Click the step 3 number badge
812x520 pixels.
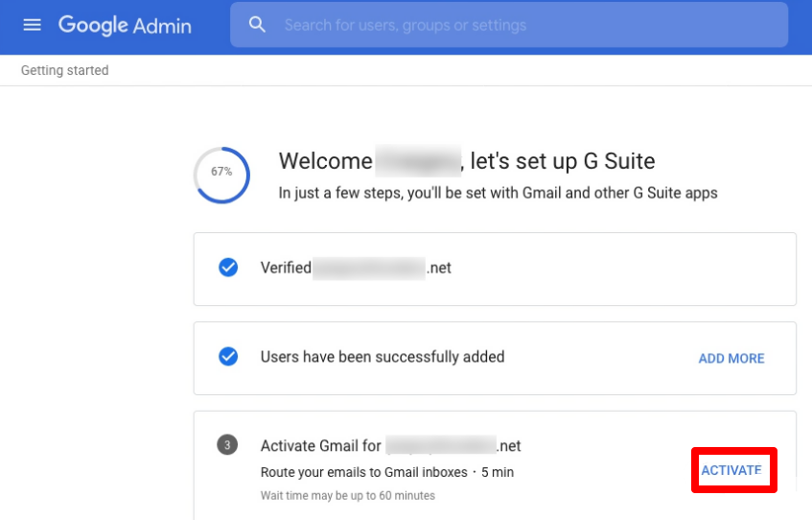227,445
